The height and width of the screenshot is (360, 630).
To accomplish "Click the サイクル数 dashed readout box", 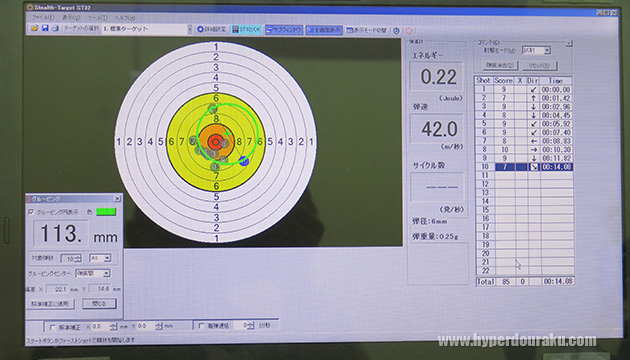I will point(437,187).
